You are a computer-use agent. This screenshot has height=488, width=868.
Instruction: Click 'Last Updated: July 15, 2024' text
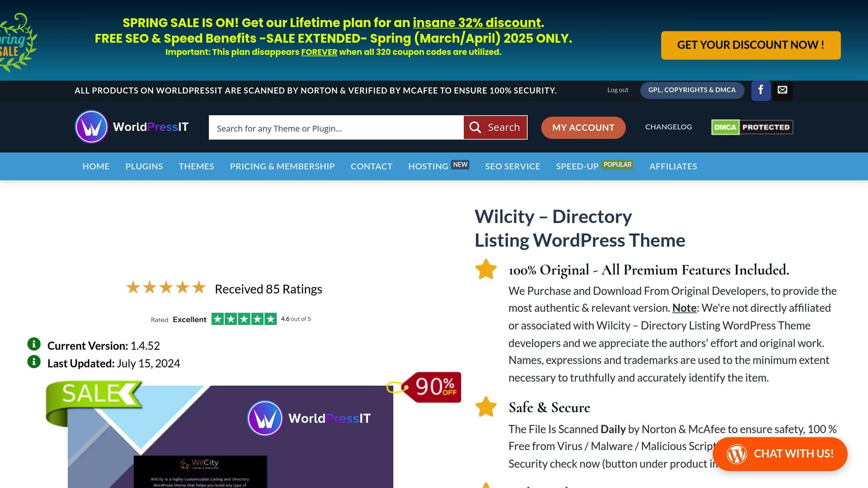(114, 363)
